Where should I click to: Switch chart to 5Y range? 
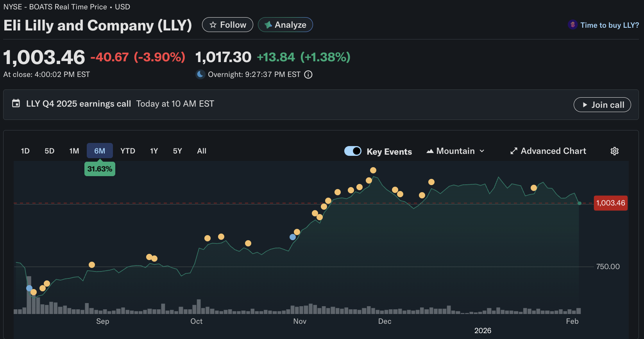coord(177,151)
